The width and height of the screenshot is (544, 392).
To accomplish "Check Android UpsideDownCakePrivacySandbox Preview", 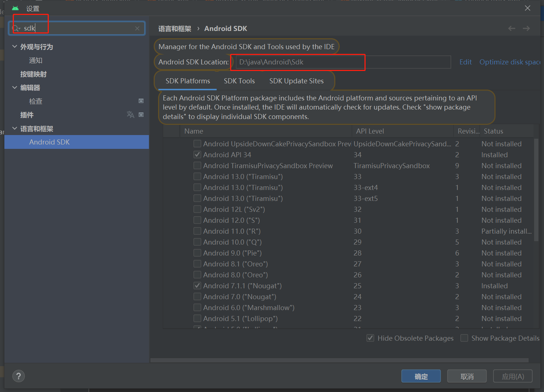I will point(197,144).
